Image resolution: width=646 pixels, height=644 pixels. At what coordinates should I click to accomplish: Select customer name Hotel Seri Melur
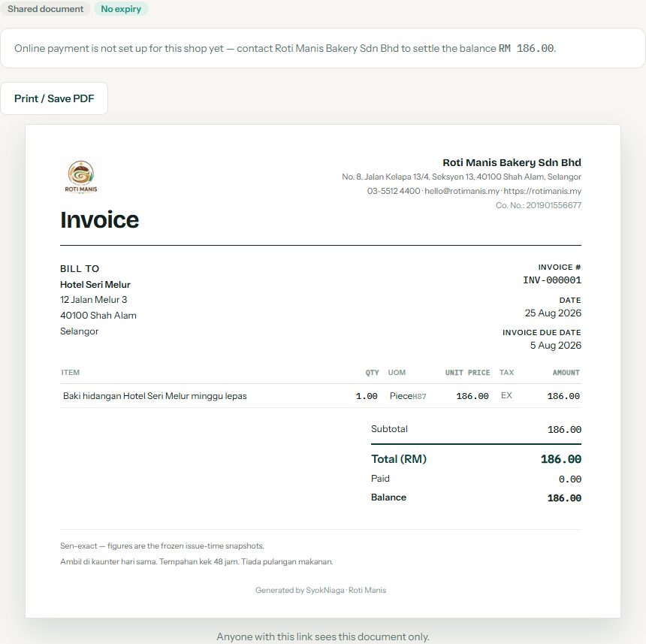click(x=95, y=285)
